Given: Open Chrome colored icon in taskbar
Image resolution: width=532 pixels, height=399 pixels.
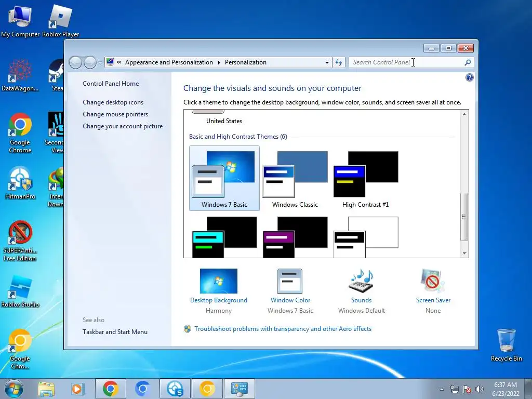Looking at the screenshot, I should pyautogui.click(x=110, y=389).
